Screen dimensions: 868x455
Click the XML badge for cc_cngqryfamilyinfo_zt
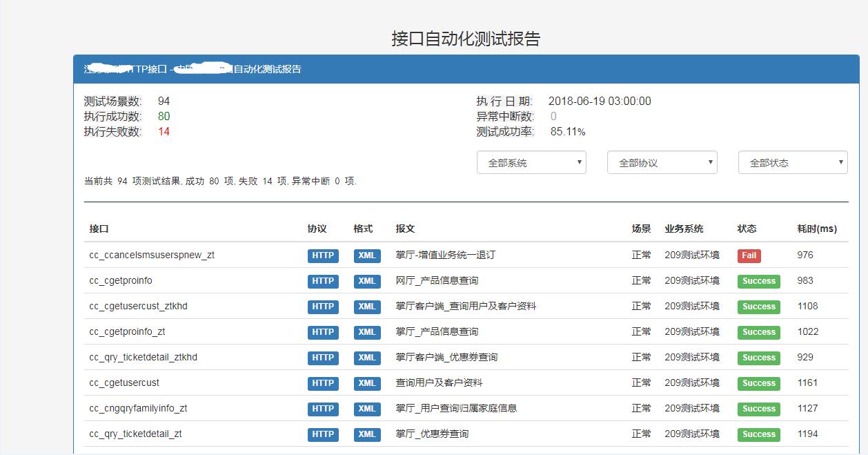367,409
